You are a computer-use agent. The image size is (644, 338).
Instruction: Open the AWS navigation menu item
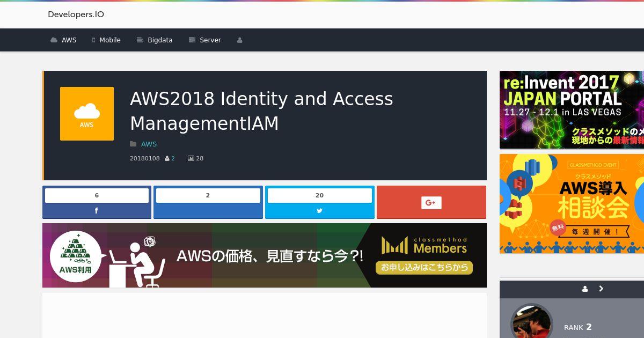coord(63,40)
